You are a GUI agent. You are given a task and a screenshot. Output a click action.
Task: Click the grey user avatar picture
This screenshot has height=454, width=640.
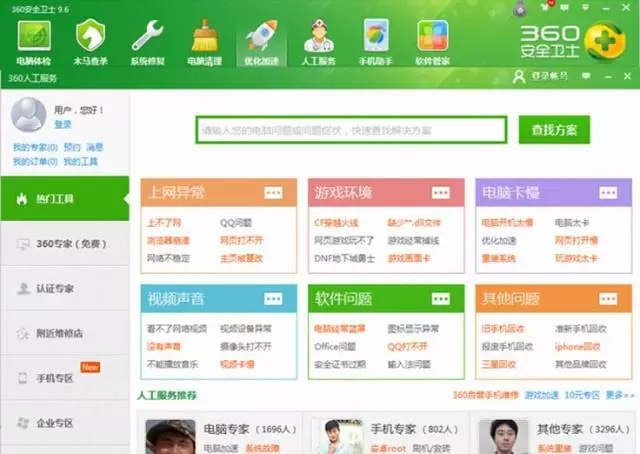(28, 115)
